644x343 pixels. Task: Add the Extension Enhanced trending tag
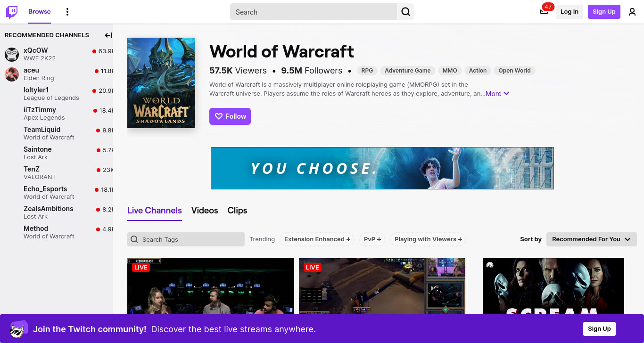pyautogui.click(x=317, y=239)
